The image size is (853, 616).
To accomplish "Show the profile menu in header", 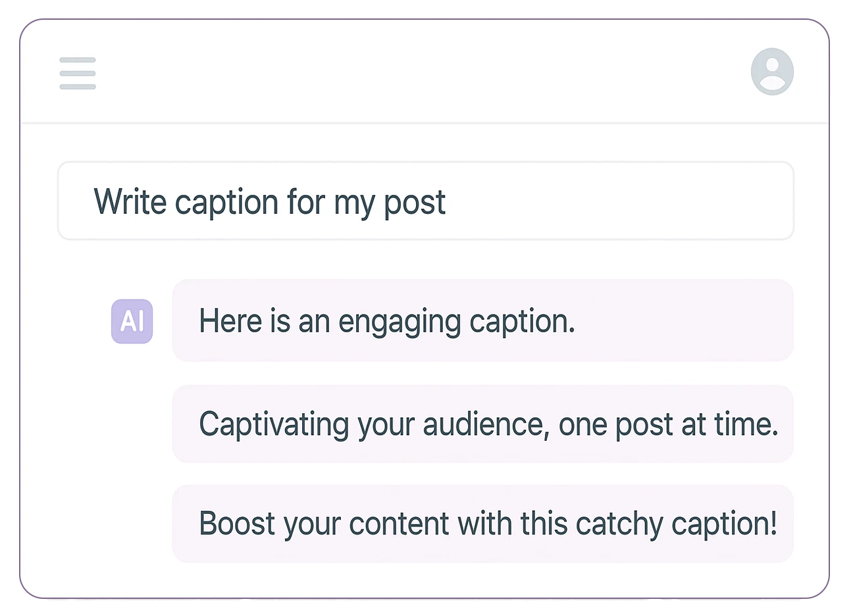I will pos(772,72).
